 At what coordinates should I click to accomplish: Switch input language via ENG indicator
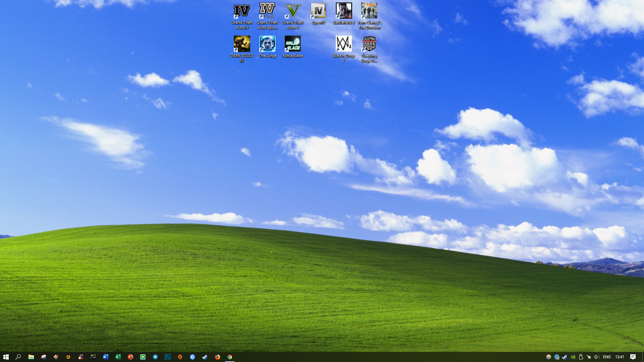[x=607, y=357]
